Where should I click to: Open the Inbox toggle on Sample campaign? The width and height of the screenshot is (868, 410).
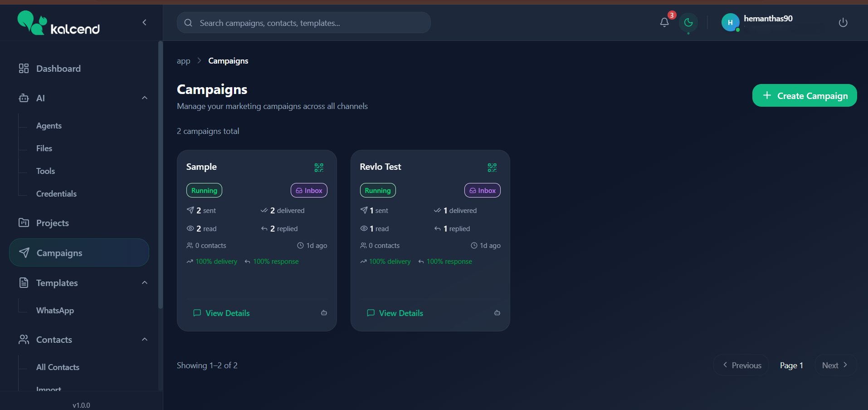309,190
